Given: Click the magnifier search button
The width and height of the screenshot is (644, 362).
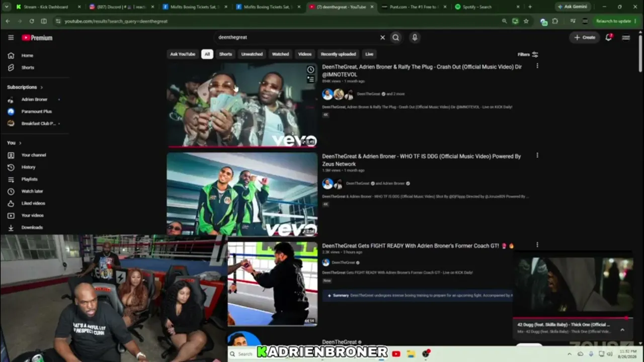Looking at the screenshot, I should tap(396, 37).
